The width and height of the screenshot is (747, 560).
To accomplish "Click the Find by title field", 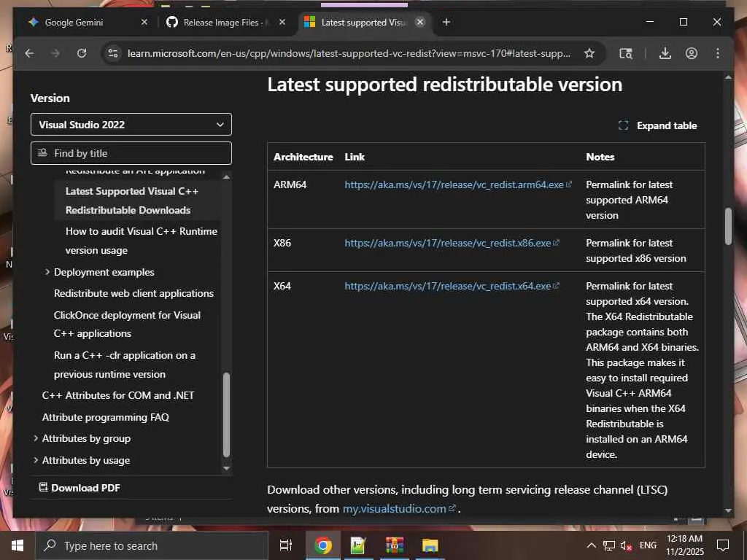I will pyautogui.click(x=131, y=153).
